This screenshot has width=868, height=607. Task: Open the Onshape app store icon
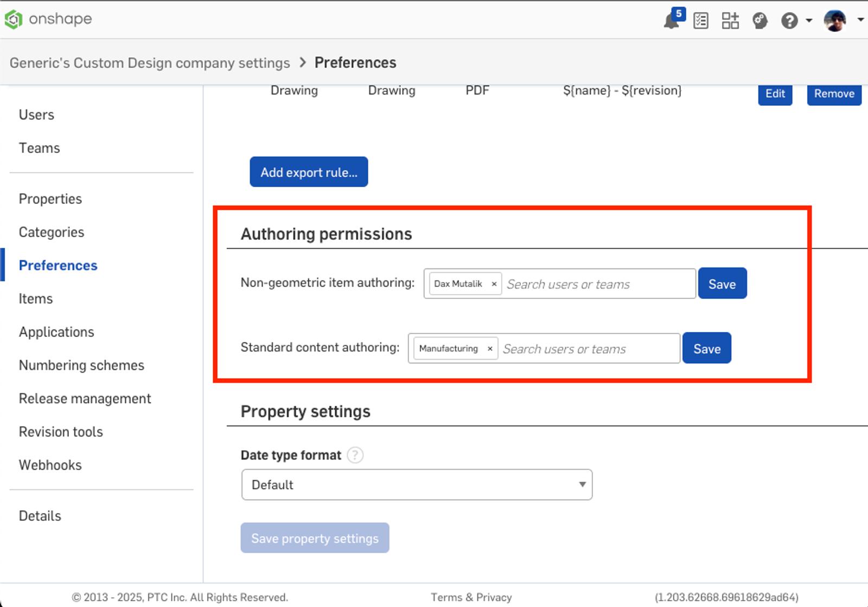[731, 21]
